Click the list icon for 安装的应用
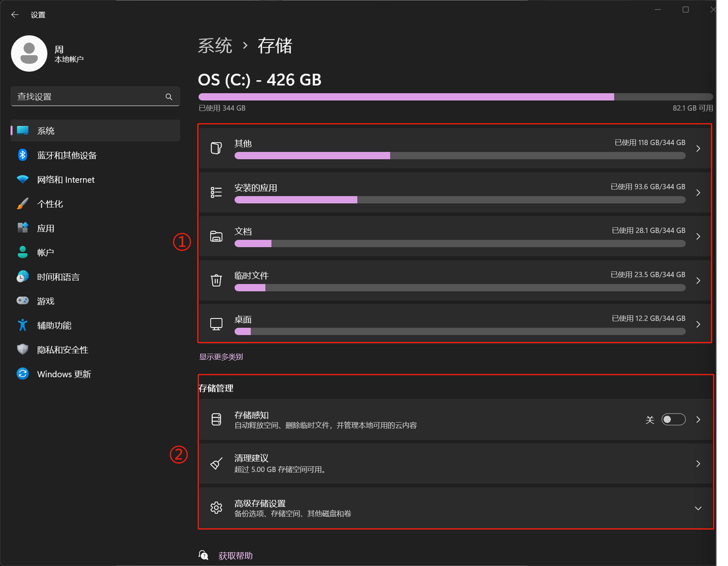Screen dimensions: 728x566 [216, 192]
